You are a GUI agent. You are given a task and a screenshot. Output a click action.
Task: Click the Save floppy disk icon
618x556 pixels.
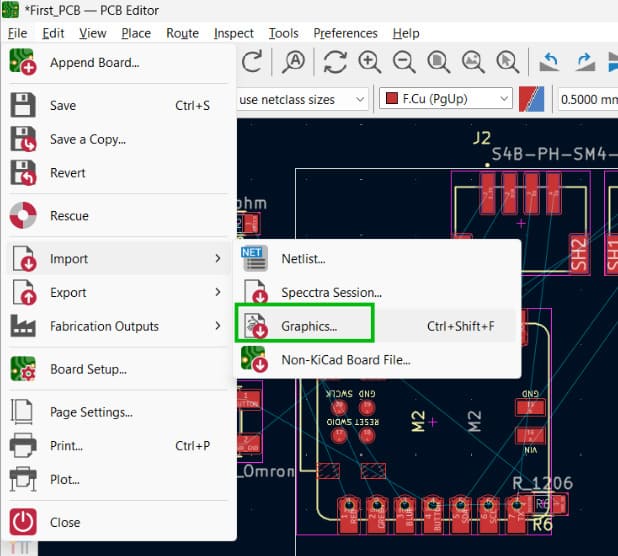tap(23, 105)
